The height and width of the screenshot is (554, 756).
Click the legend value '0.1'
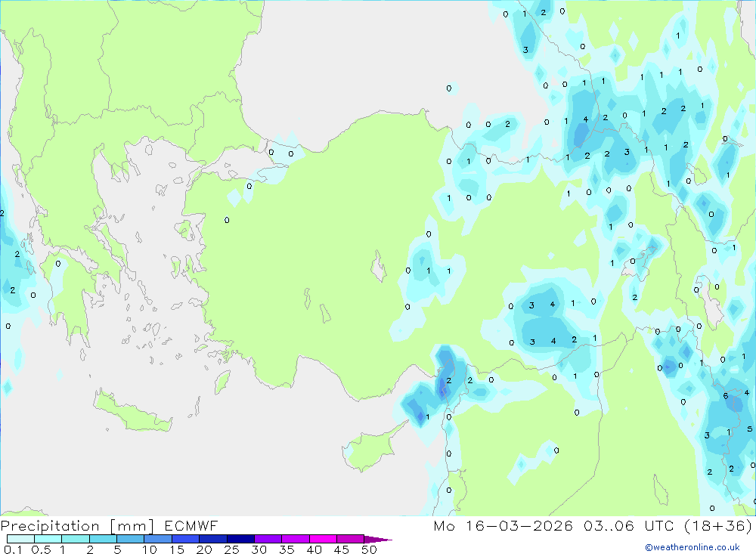[13, 549]
